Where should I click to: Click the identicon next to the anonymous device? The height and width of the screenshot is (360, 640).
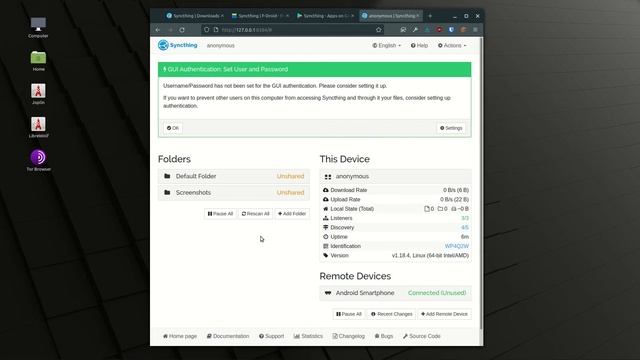point(328,177)
